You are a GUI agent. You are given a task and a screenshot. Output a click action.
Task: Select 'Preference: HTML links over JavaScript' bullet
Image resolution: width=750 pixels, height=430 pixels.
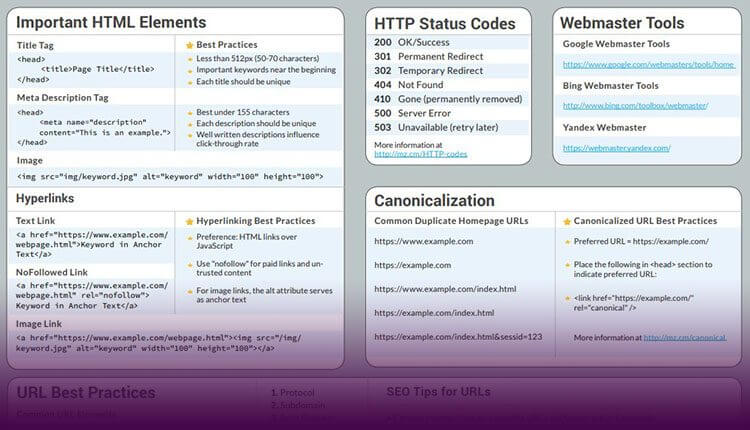coord(246,242)
